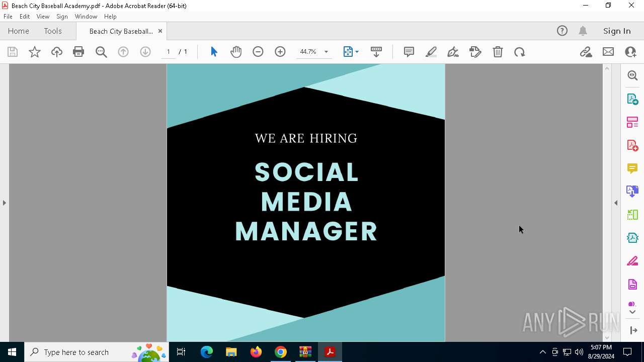Click the page number field
This screenshot has width=644, height=362.
[169, 52]
